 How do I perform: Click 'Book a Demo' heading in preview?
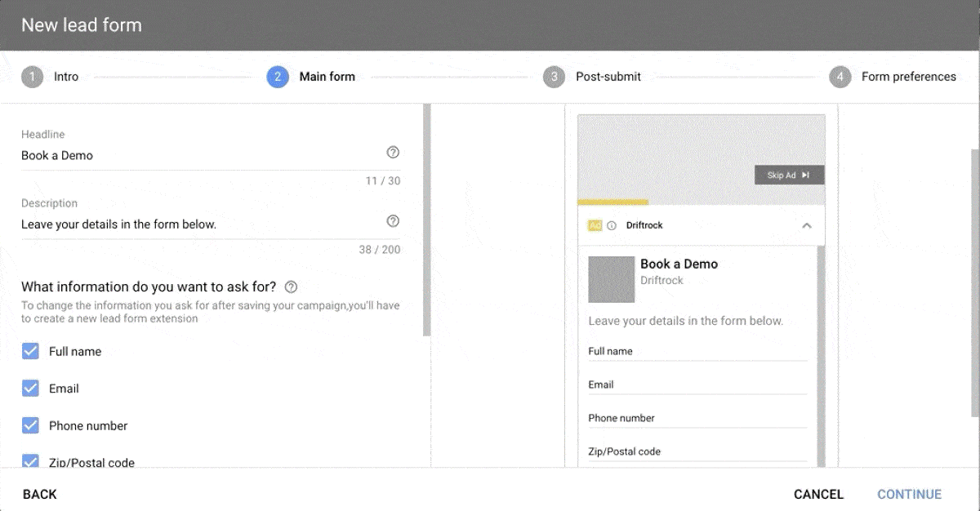pyautogui.click(x=679, y=264)
